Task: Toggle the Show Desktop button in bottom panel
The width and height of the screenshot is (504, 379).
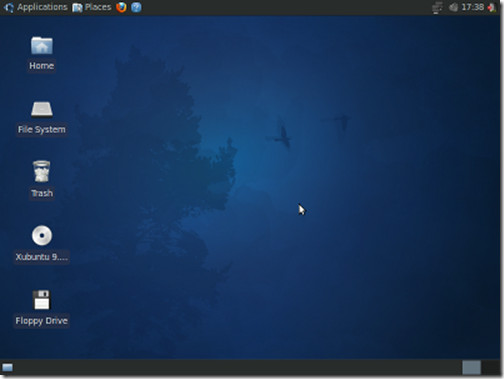Action: 7,367
